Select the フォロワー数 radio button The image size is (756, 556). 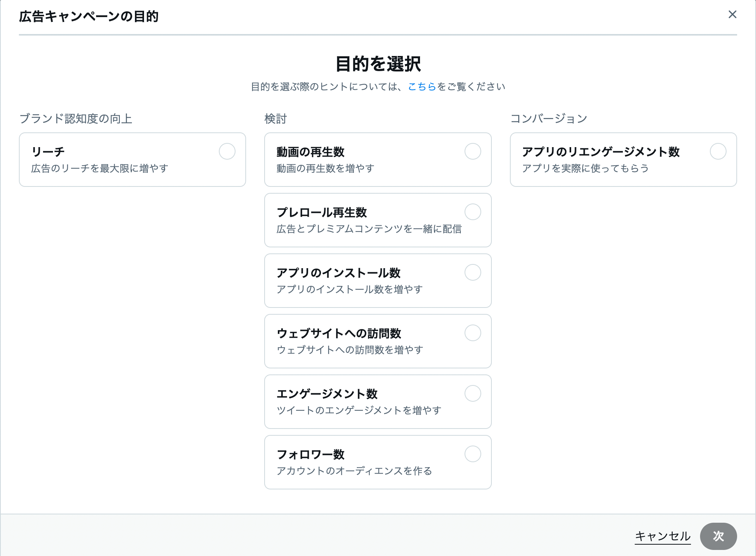tap(472, 454)
